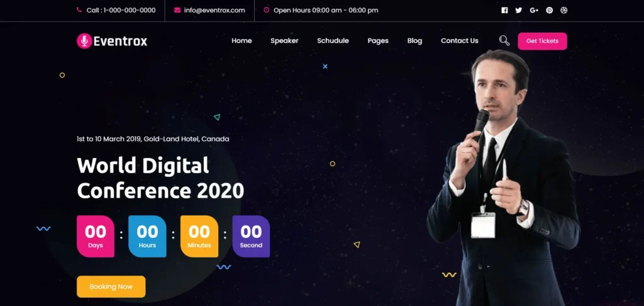Click the Booking Now button
The image size is (644, 306).
[111, 286]
